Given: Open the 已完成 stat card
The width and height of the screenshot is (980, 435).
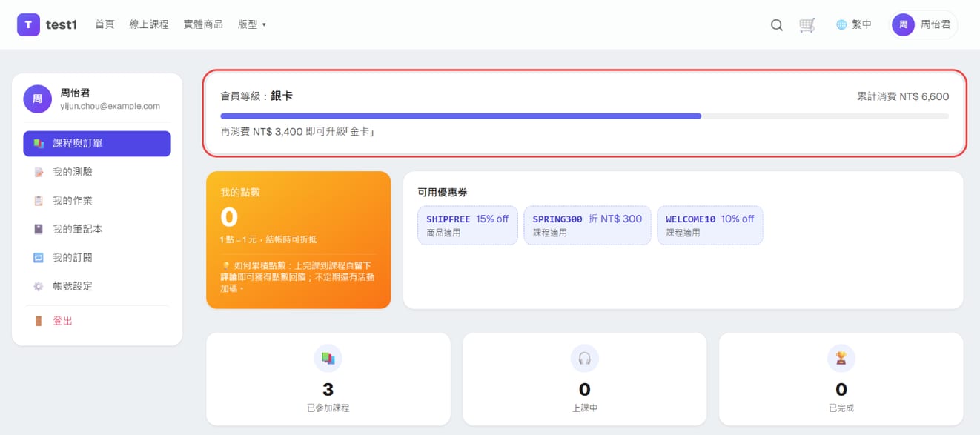Looking at the screenshot, I should coord(841,379).
